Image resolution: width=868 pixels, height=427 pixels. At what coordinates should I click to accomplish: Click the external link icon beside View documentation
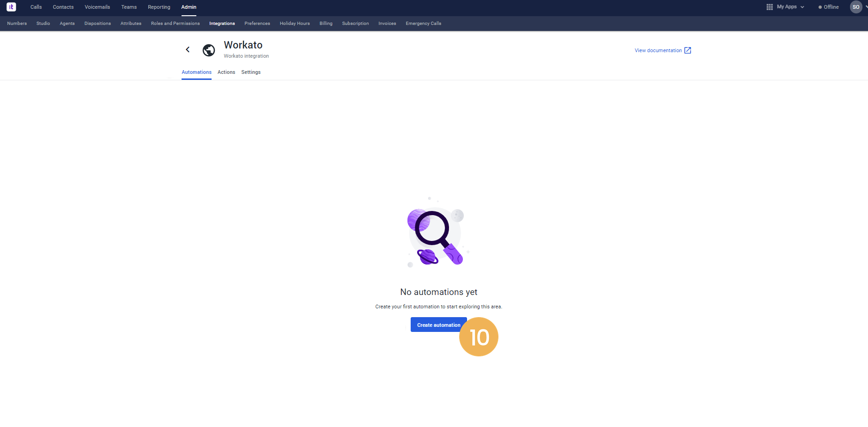(x=688, y=50)
